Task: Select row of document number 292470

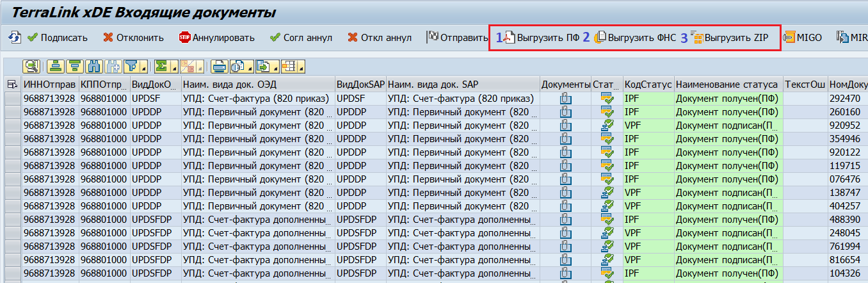Action: [12, 99]
